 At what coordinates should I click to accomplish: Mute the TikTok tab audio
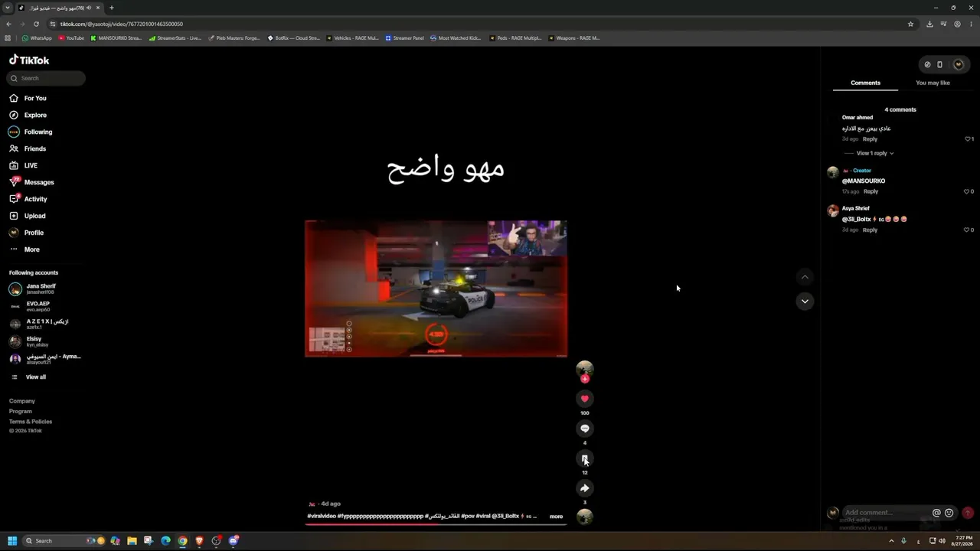(x=89, y=8)
